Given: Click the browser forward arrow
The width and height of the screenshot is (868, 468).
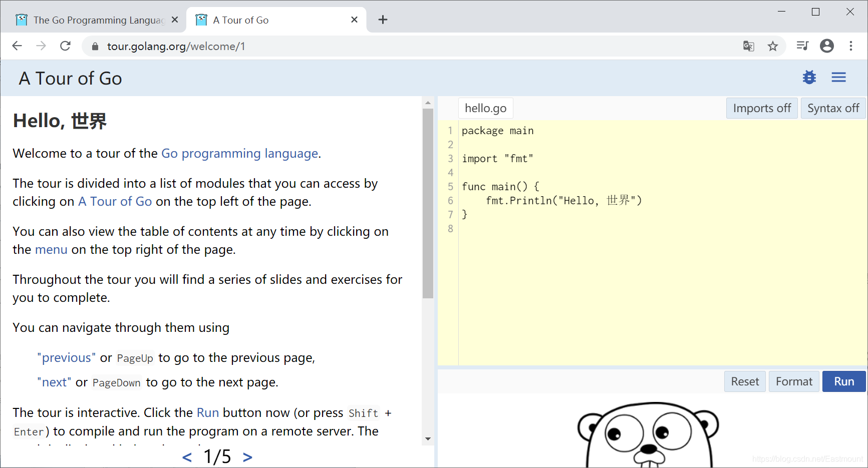Looking at the screenshot, I should point(41,46).
